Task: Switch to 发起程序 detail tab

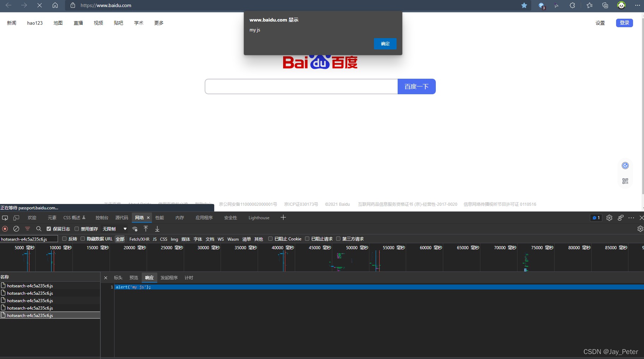Action: (169, 278)
